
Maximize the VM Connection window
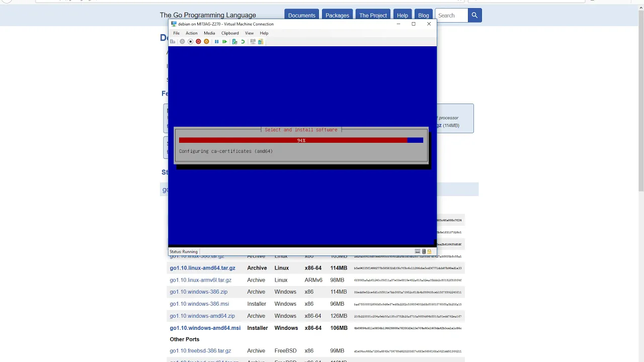tap(414, 24)
